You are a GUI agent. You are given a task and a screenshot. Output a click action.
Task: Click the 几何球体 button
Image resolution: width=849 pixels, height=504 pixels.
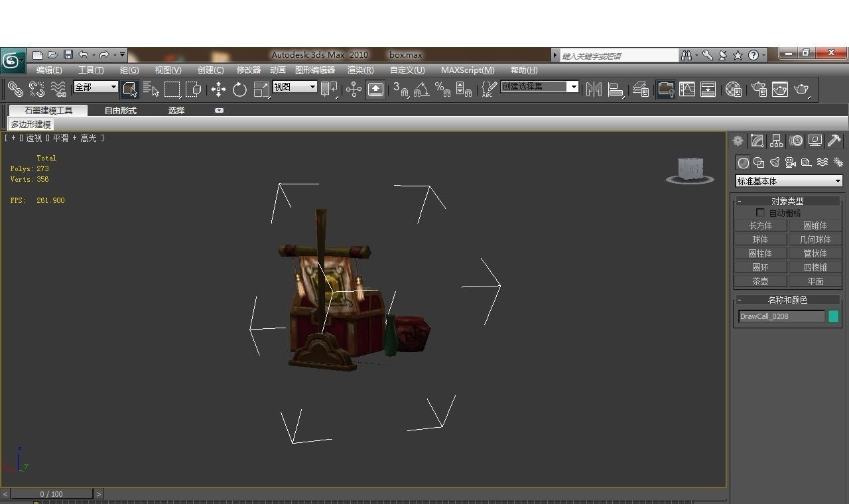(x=815, y=239)
